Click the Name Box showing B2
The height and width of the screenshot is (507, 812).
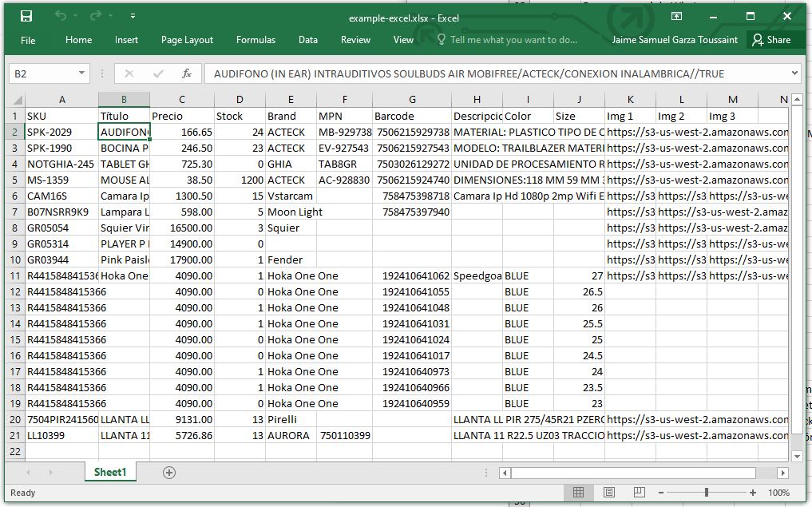point(43,73)
